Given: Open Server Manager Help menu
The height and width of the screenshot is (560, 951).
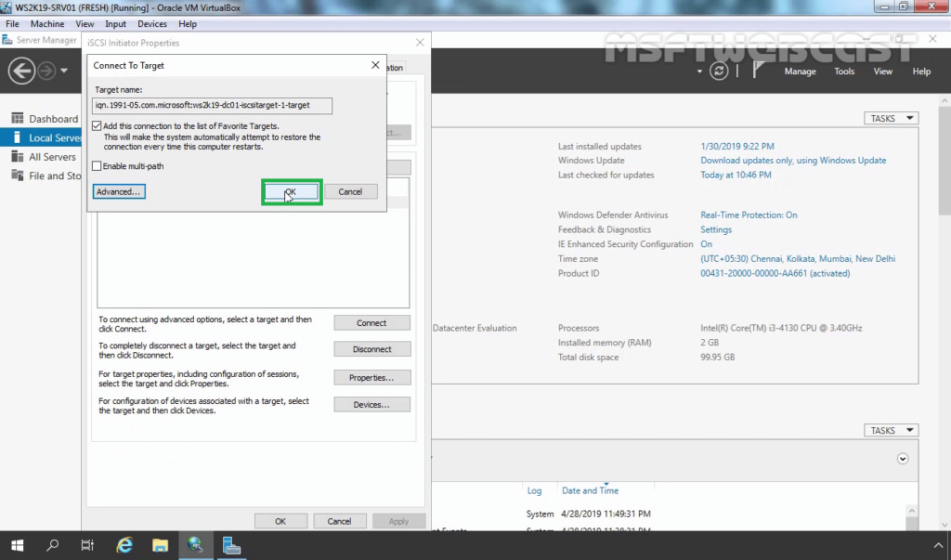Looking at the screenshot, I should (x=921, y=71).
